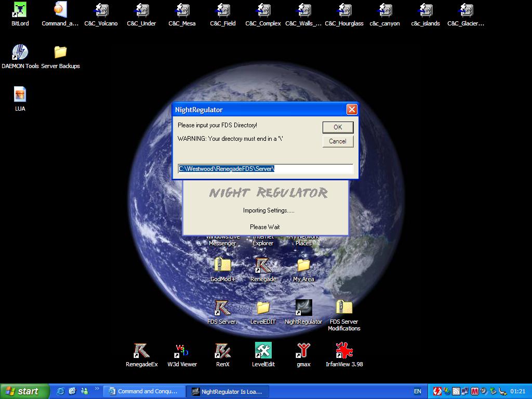Launch the W3d Viewer shortcut
Viewport: 532px width, 399px height.
click(x=182, y=351)
